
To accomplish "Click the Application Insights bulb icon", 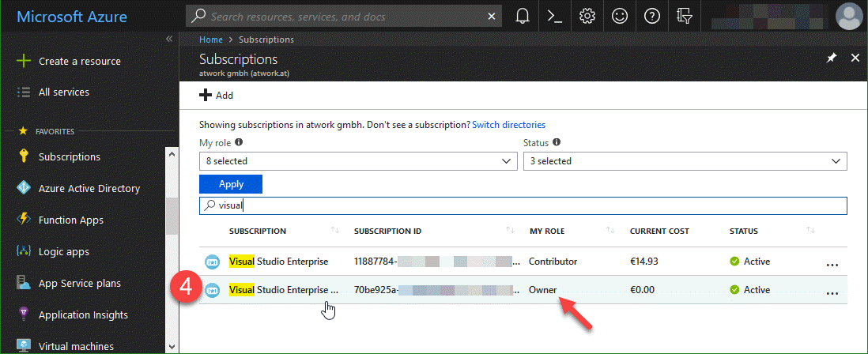I will pos(23,314).
